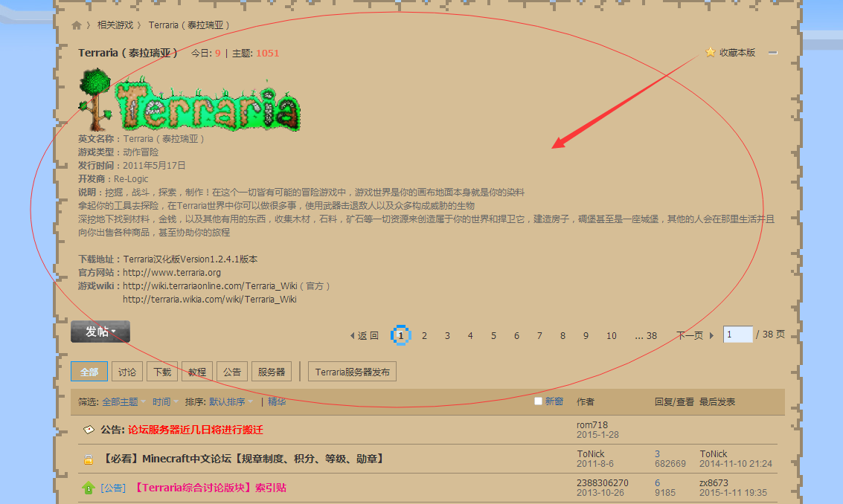Go to page 6
Screen dimensions: 843x504
(x=516, y=336)
